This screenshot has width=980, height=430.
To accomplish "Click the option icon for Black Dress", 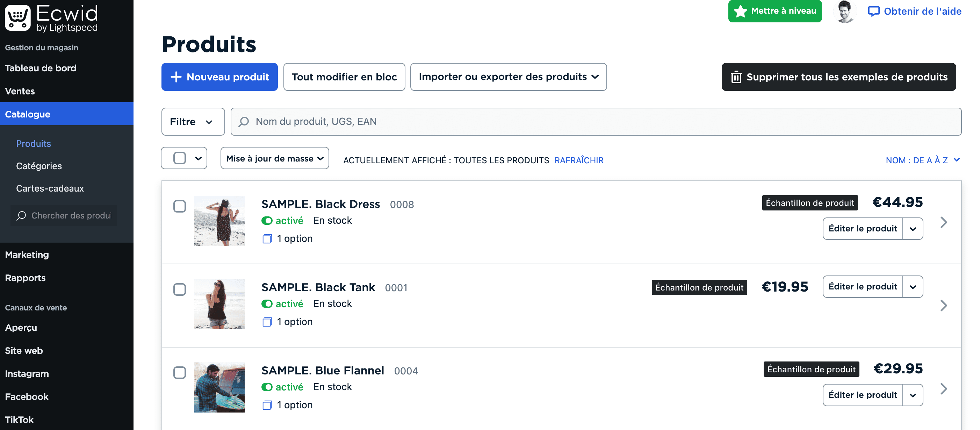I will pos(267,239).
